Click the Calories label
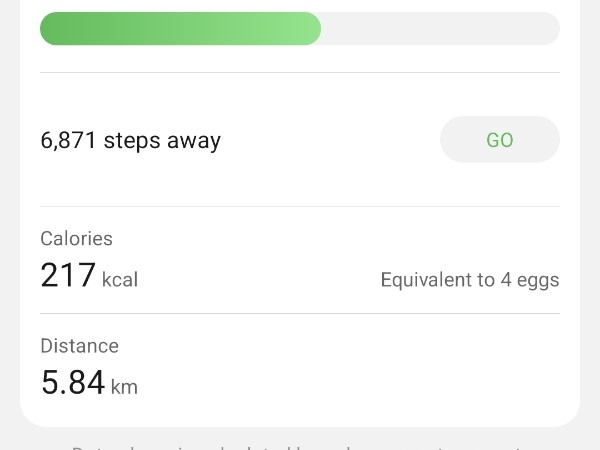 (x=77, y=239)
